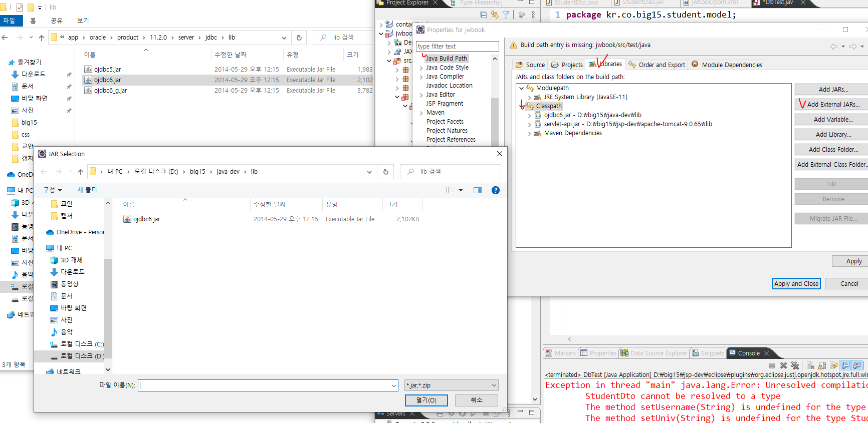Open Project Explorer view menu dots
Screen dimensions: 868x423
point(533,15)
